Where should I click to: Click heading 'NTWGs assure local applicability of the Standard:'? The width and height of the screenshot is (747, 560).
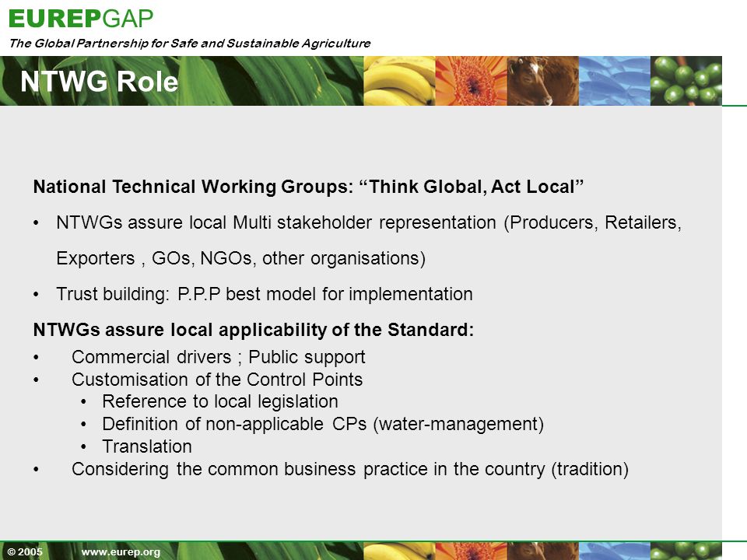[254, 330]
